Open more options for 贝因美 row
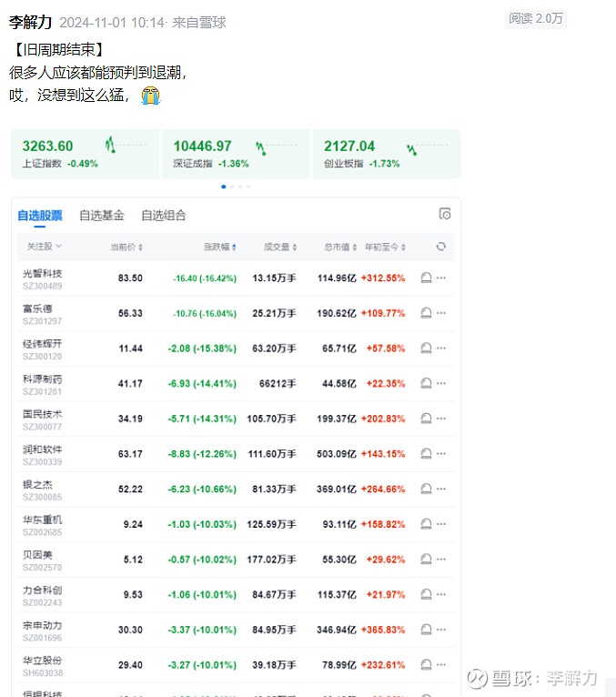616x697 pixels. click(x=441, y=560)
